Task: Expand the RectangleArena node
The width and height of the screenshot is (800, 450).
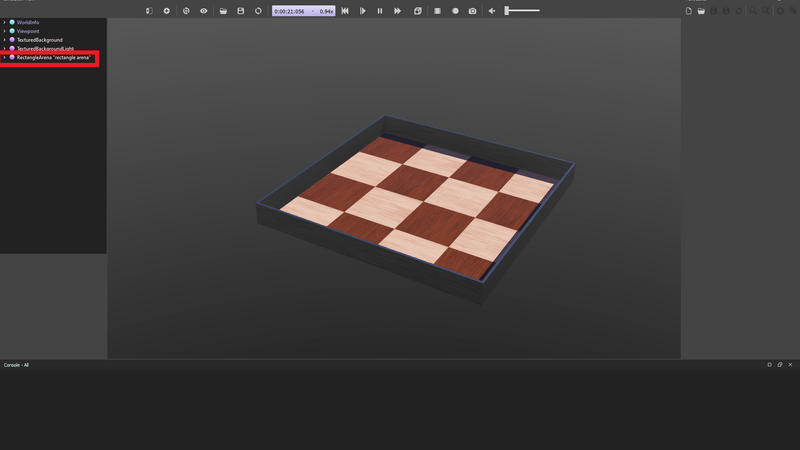Action: point(5,57)
